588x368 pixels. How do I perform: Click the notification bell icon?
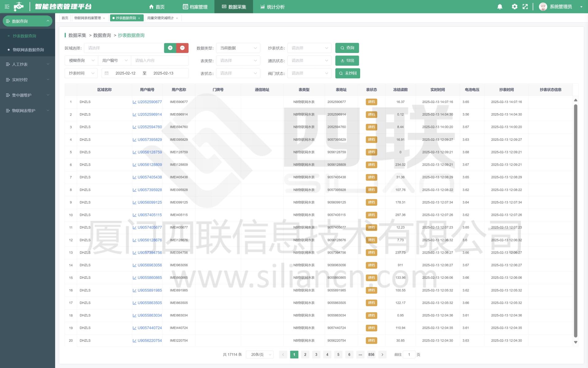pos(500,7)
